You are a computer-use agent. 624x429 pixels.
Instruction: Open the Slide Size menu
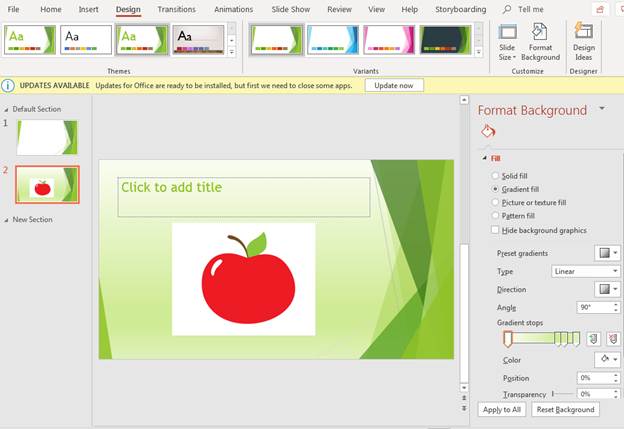pyautogui.click(x=507, y=42)
